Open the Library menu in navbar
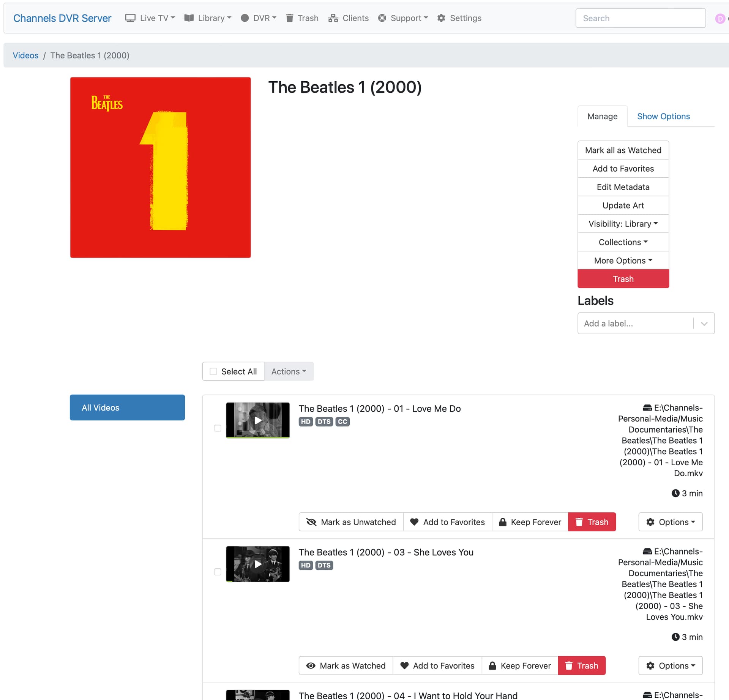The image size is (729, 700). [x=208, y=18]
